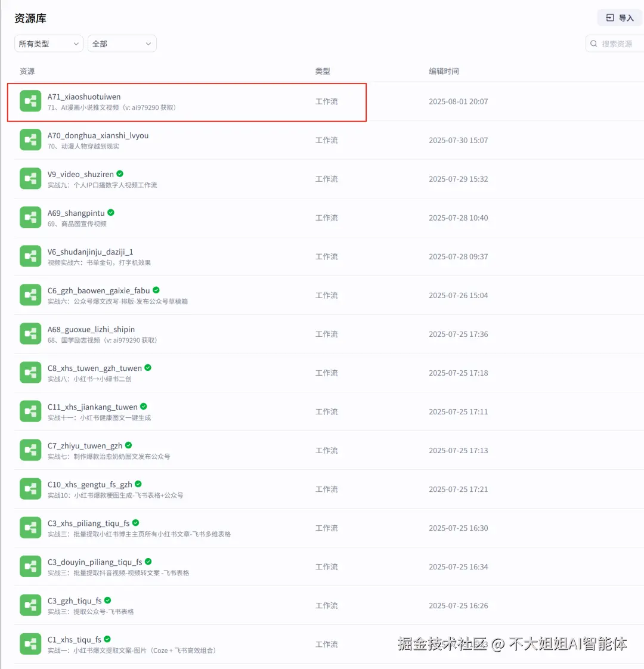Click the search magnifier icon in 搜索资源 box
This screenshot has width=644, height=669.
[x=593, y=43]
